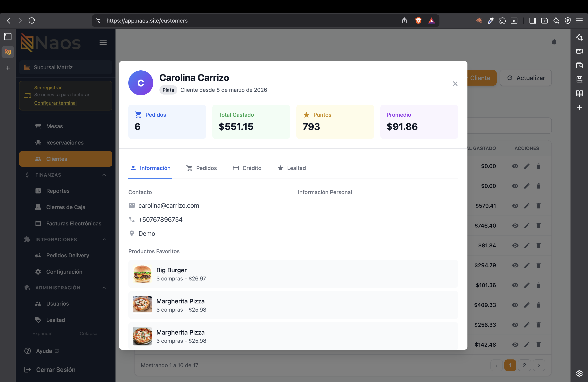Click the Brave shields lion icon
This screenshot has height=382, width=588.
[418, 20]
